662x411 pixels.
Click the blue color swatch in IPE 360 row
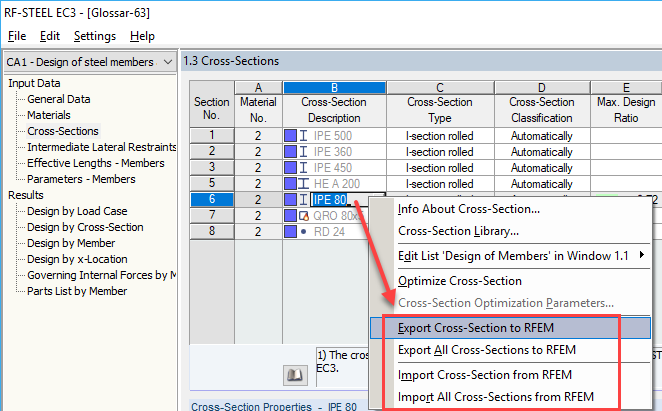[x=290, y=152]
